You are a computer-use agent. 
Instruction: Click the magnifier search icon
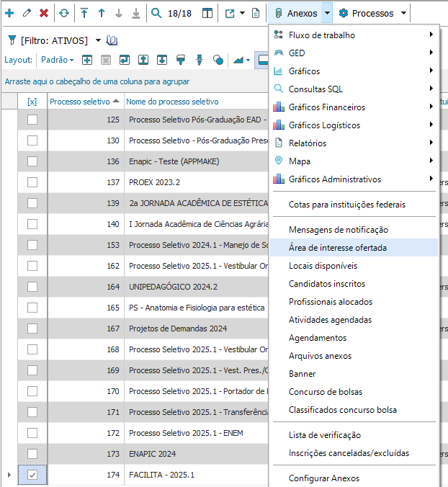point(156,13)
